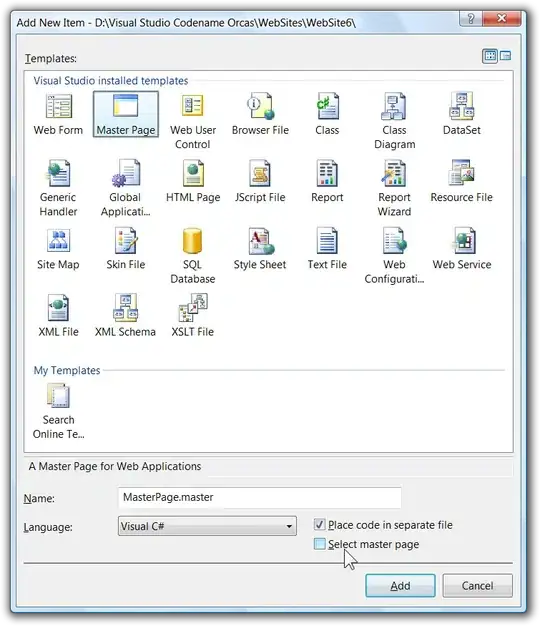Image resolution: width=540 pixels, height=626 pixels.
Task: Pick the Text File template
Action: click(327, 240)
